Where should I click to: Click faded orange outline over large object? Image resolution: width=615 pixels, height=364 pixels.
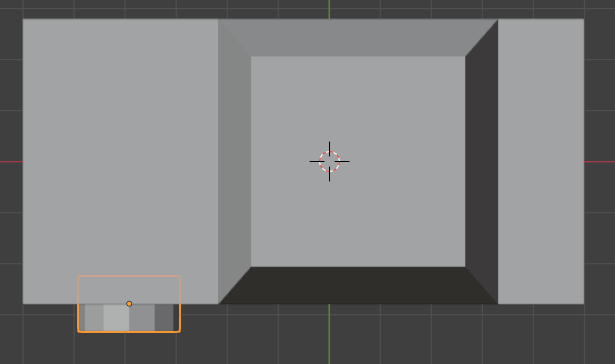[129, 276]
